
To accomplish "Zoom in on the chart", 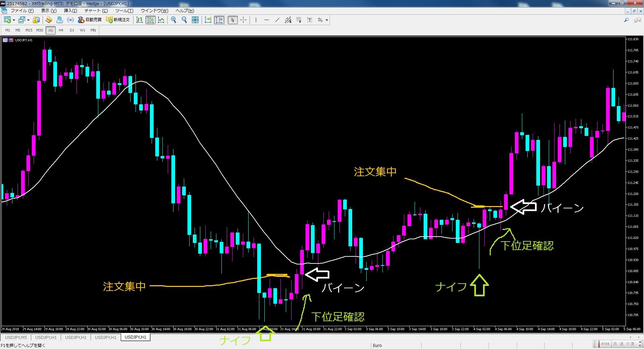I will 173,20.
